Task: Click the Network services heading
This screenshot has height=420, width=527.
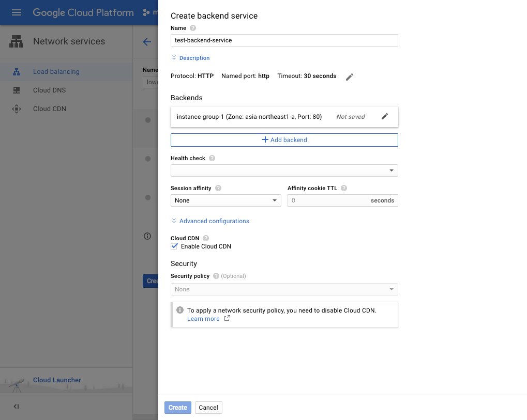Action: pos(69,41)
